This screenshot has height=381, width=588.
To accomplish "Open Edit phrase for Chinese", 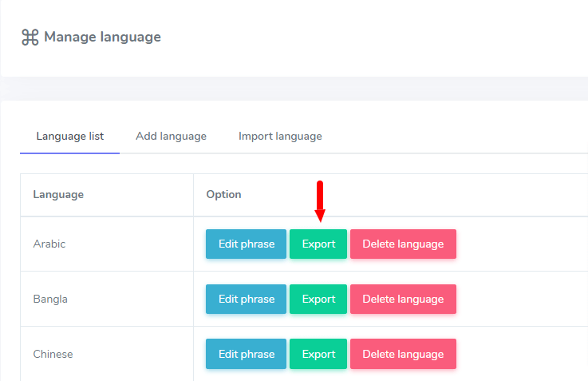I will [246, 355].
